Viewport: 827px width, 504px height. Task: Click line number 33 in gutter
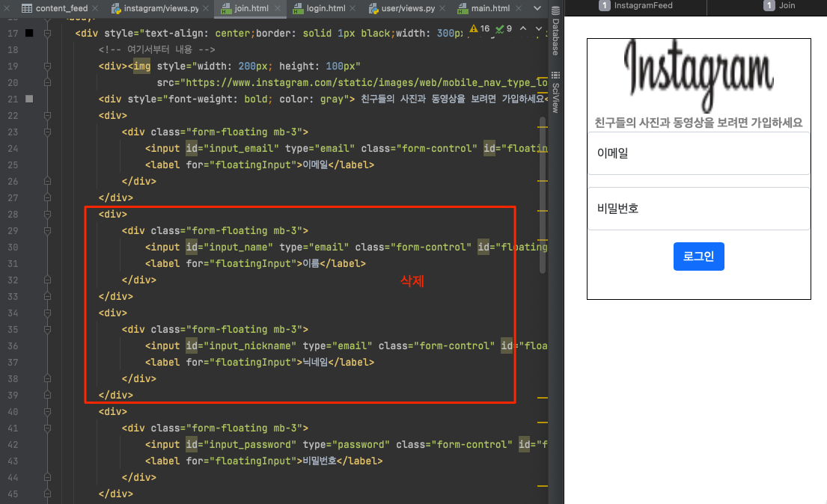13,296
